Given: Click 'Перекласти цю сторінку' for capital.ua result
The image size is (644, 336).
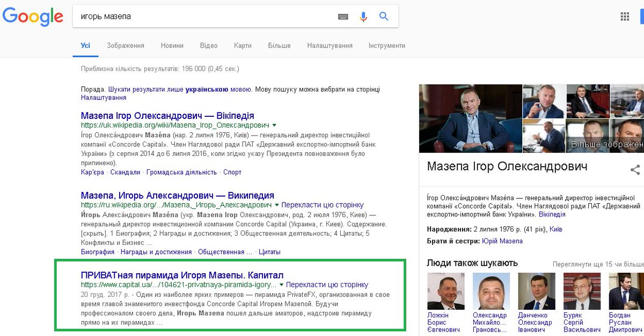Looking at the screenshot, I should [327, 285].
